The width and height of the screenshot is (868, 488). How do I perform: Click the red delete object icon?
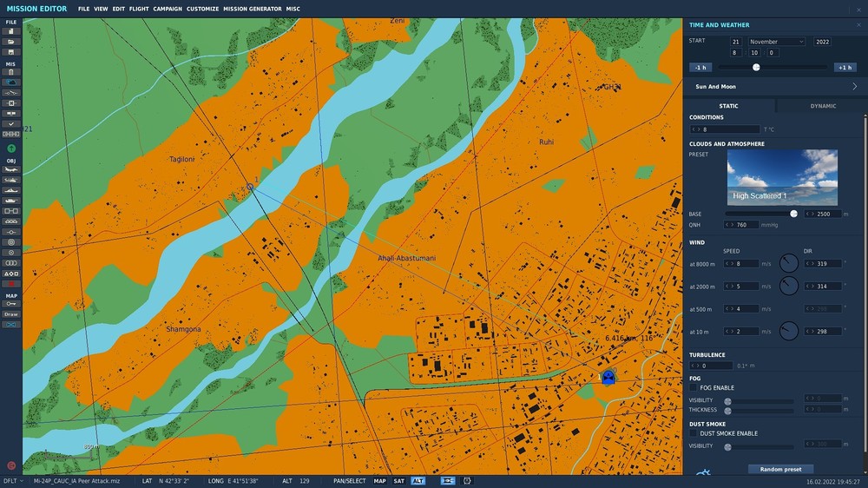click(11, 284)
